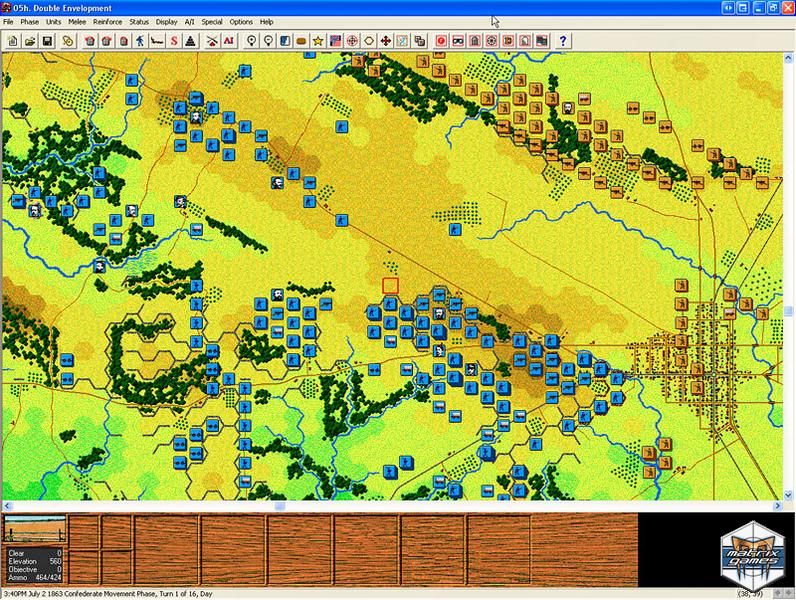
Task: Click the crossed sabers melee icon
Action: pyautogui.click(x=212, y=41)
